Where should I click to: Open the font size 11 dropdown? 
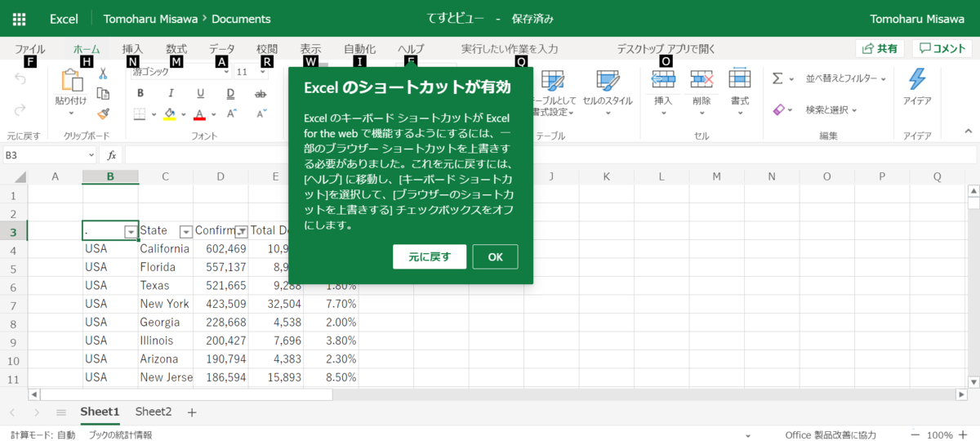click(x=252, y=72)
